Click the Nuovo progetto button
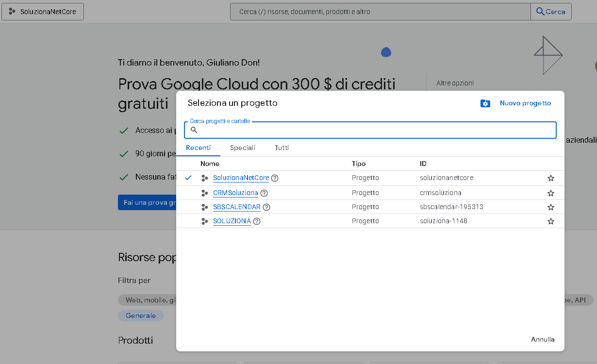 pos(525,103)
